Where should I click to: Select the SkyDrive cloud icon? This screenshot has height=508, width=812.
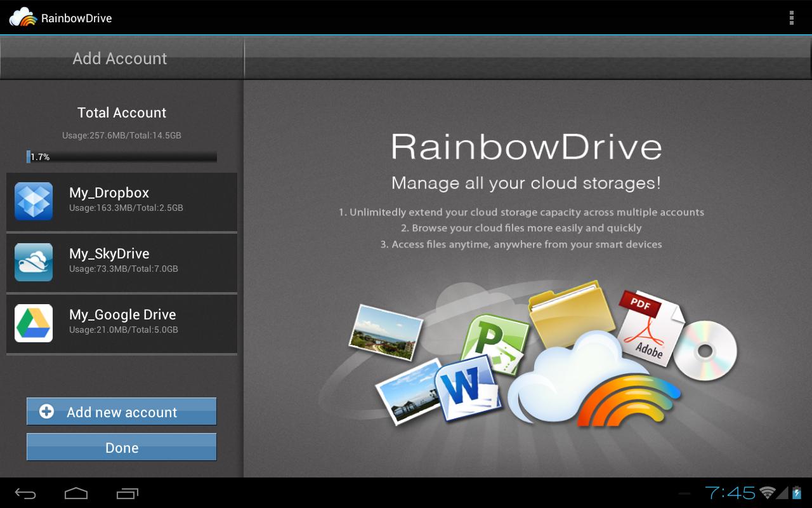point(34,262)
